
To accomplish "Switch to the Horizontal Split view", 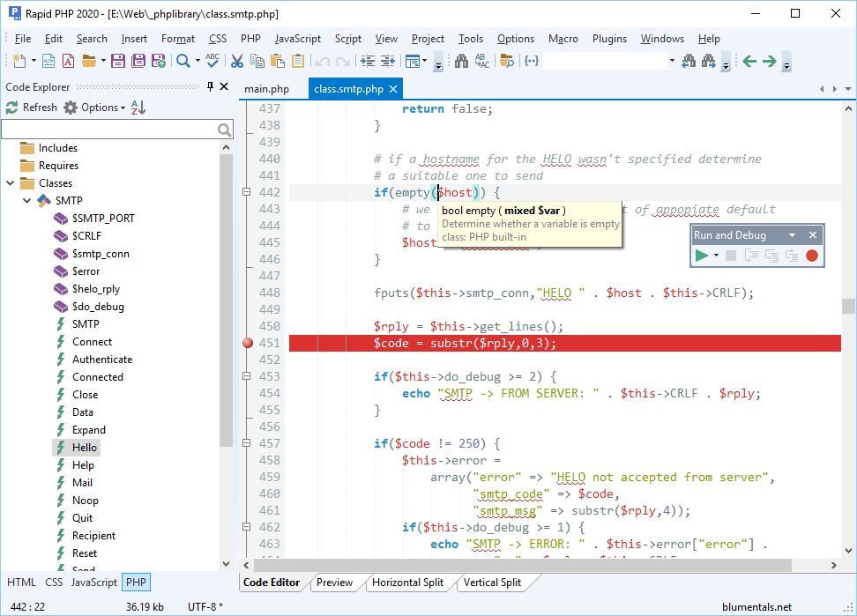I will (407, 583).
